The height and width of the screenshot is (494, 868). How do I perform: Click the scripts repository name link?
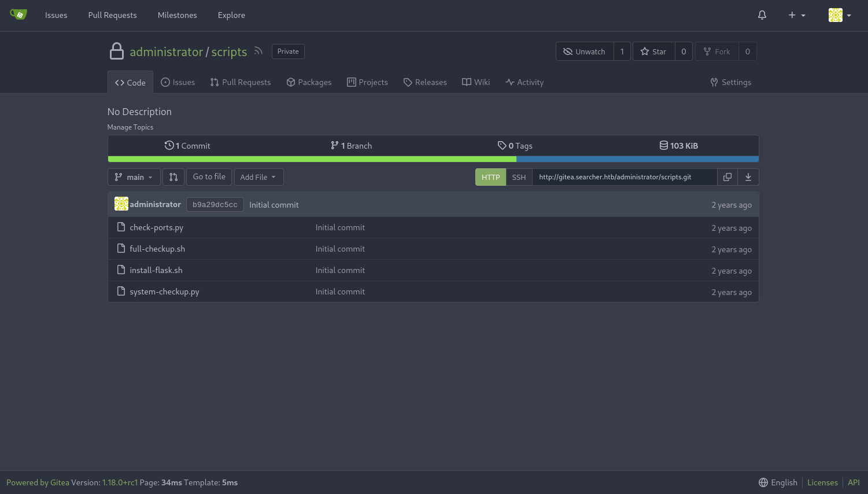click(229, 51)
